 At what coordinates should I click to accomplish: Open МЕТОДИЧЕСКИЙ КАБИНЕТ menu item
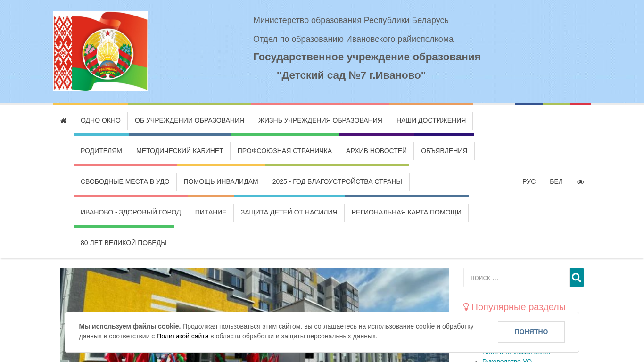click(x=180, y=151)
